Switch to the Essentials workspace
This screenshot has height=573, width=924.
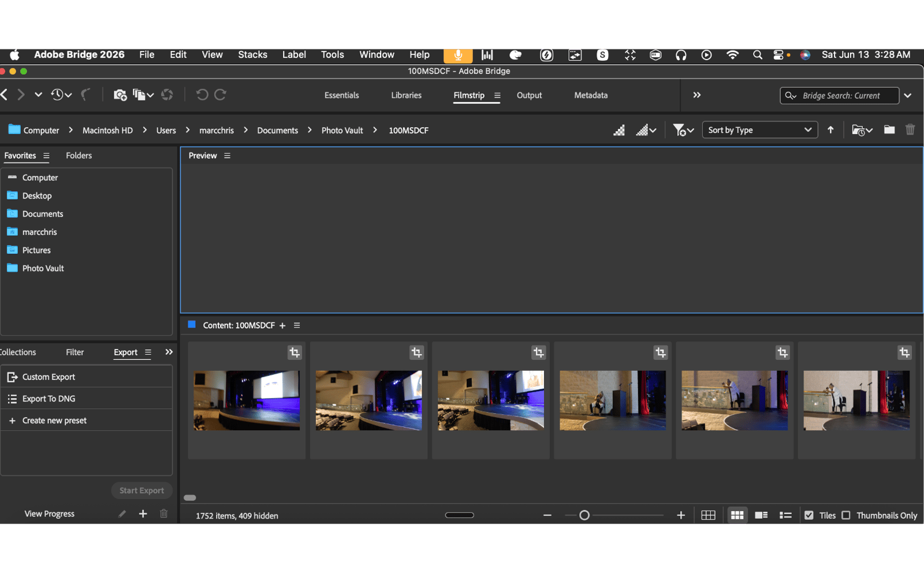tap(342, 95)
